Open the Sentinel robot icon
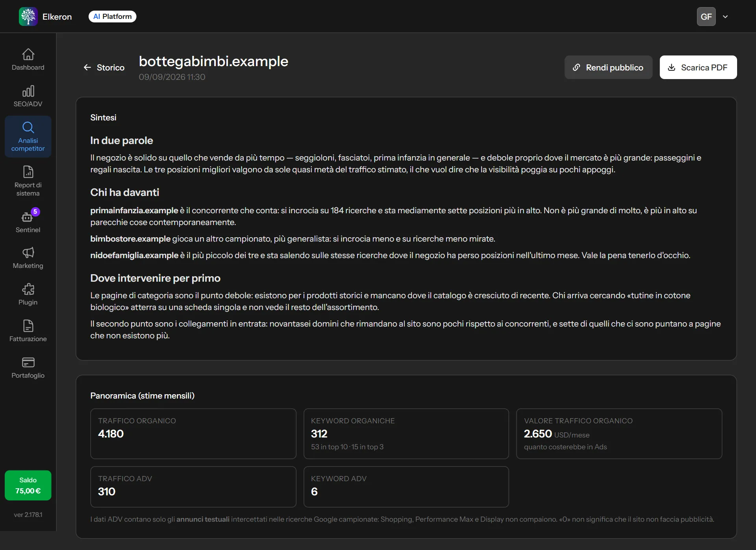The height and width of the screenshot is (550, 756). tap(27, 217)
